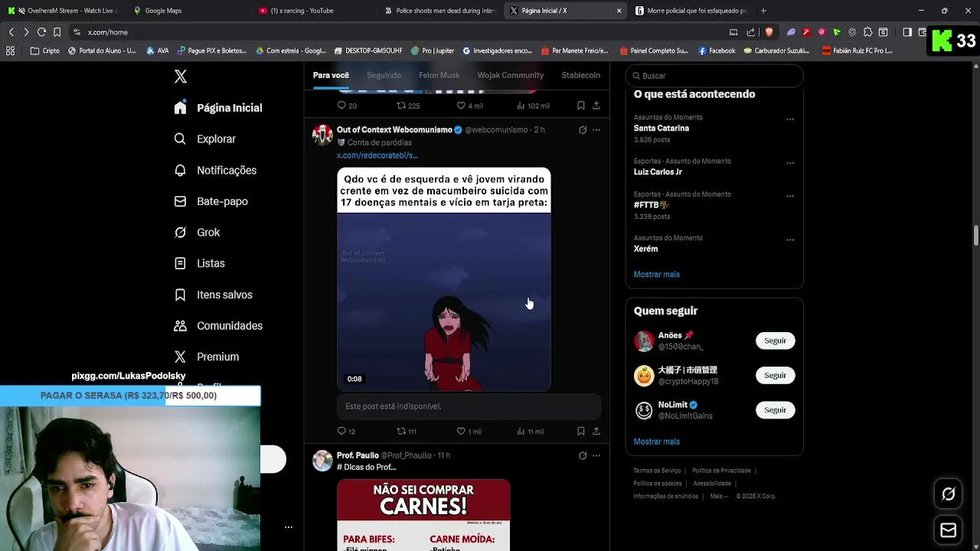This screenshot has height=551, width=980.
Task: Open options for the Santa Catarina trend
Action: pos(790,119)
